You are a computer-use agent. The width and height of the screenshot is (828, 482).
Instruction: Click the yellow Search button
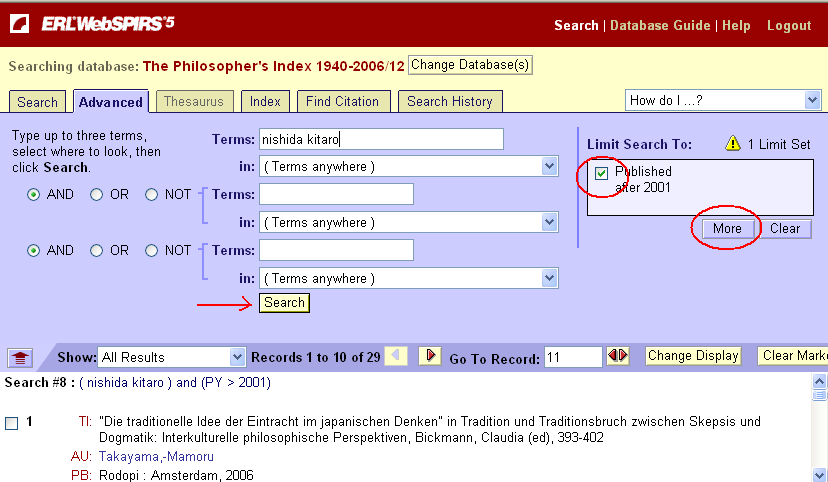pyautogui.click(x=284, y=303)
